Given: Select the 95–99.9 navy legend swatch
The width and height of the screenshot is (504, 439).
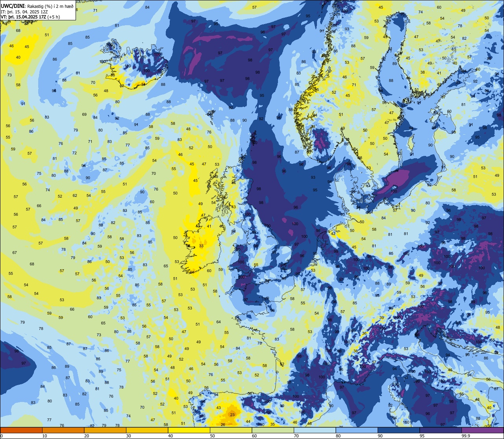Looking at the screenshot, I should coord(441,430).
